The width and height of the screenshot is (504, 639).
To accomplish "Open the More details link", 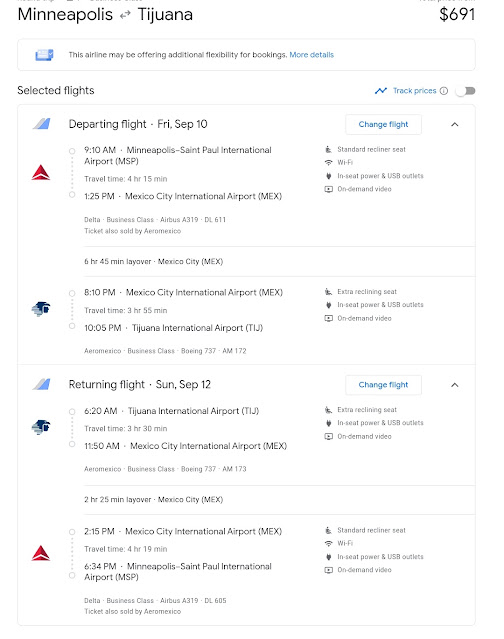I will (x=311, y=55).
